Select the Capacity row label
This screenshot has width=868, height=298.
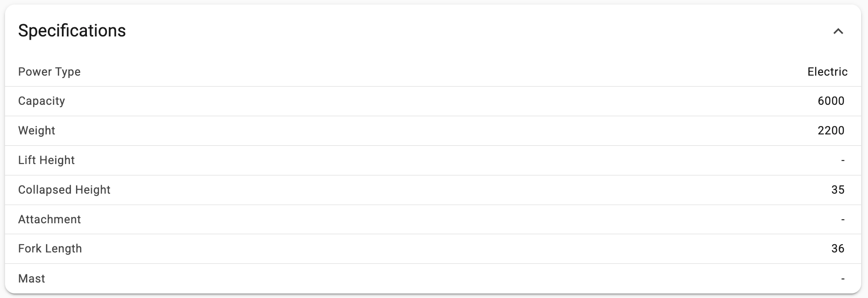pos(41,101)
